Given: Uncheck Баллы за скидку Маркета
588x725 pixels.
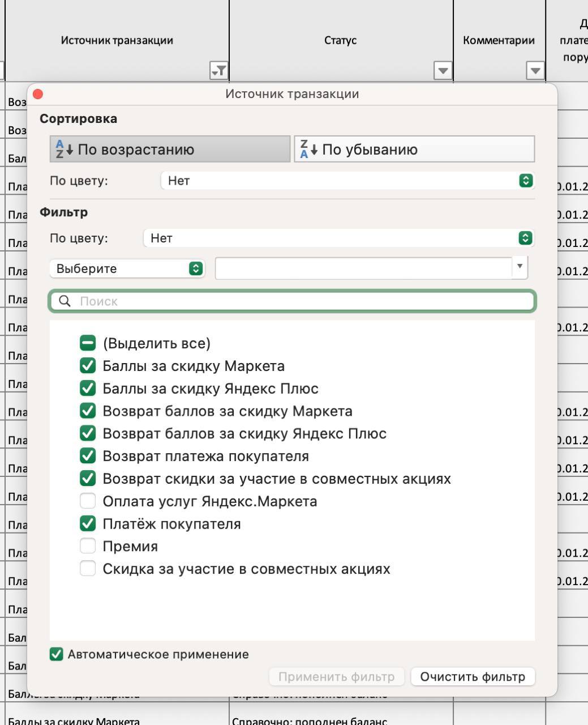Looking at the screenshot, I should click(x=88, y=366).
